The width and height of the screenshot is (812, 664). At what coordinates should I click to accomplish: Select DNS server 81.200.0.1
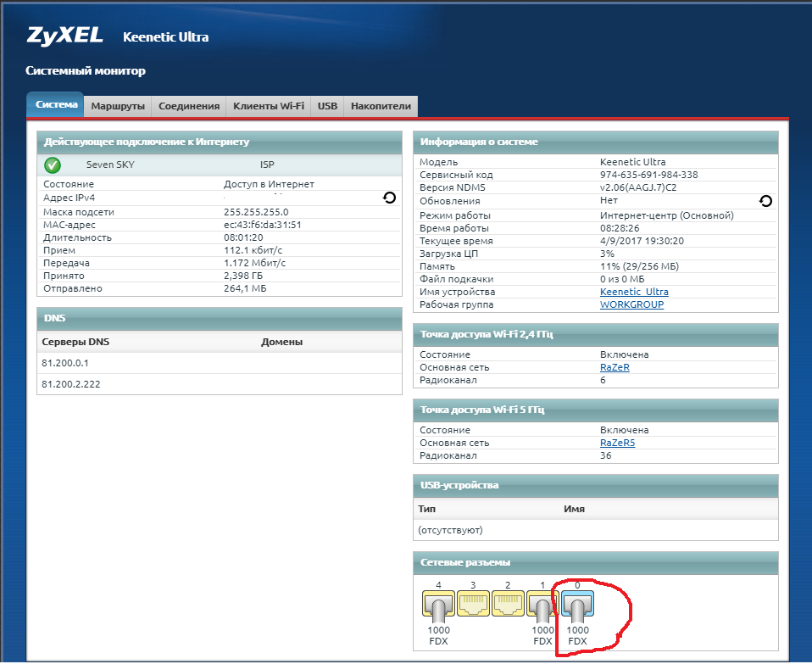(x=65, y=363)
